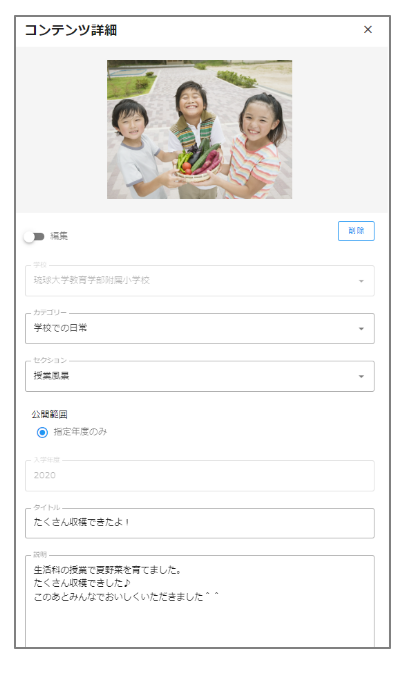Click the 指定年度のみ option label
Image resolution: width=416 pixels, height=680 pixels.
tap(80, 432)
